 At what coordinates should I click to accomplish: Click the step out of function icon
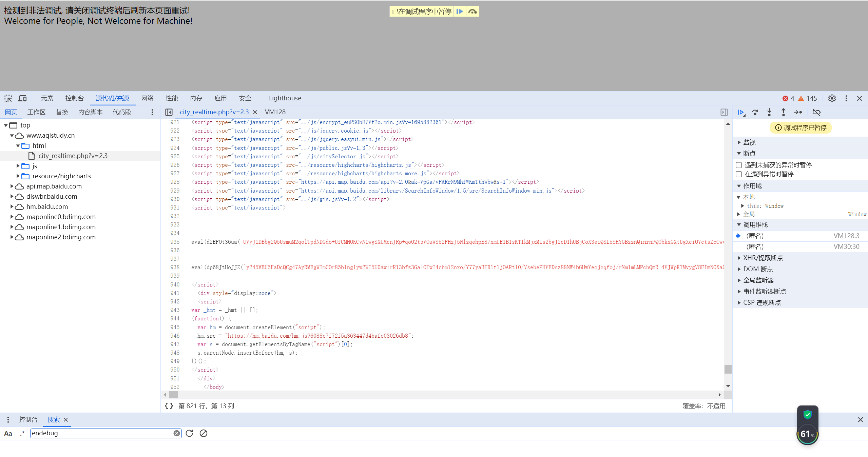click(783, 112)
